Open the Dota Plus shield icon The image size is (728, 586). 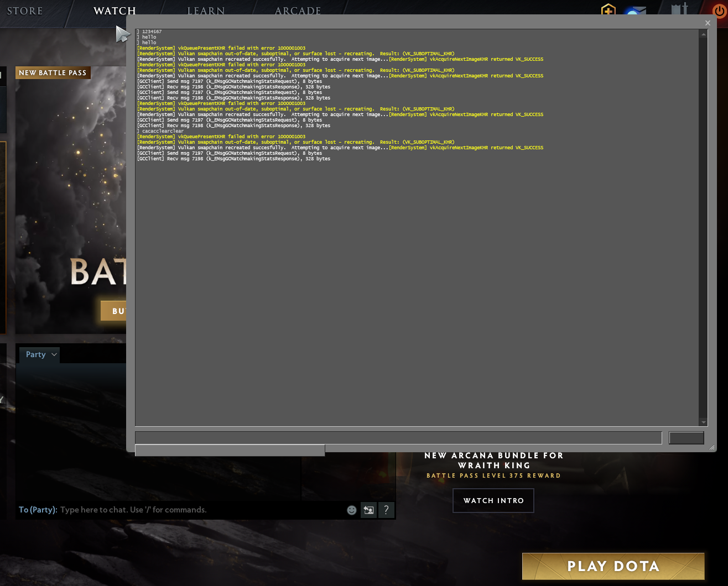[x=608, y=9]
